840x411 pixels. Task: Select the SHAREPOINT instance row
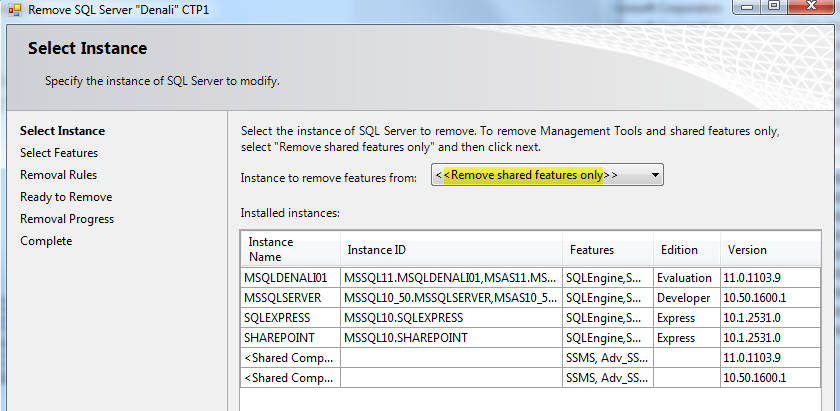point(530,338)
